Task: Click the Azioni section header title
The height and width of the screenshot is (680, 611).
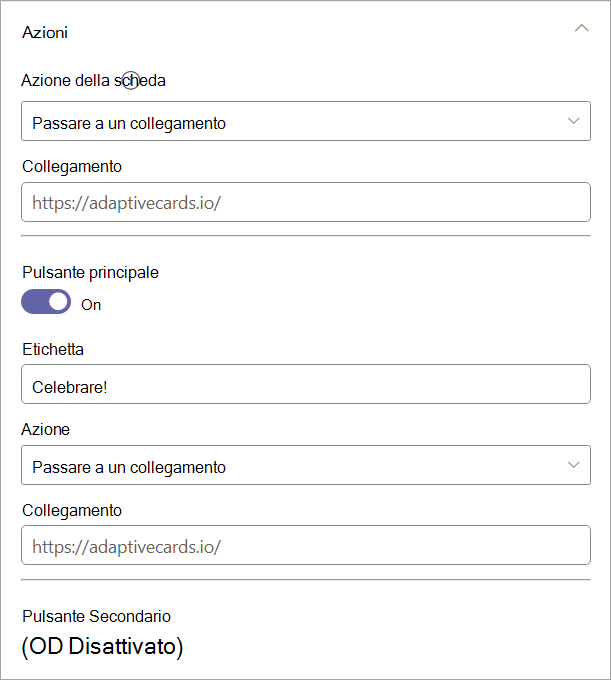Action: pyautogui.click(x=45, y=32)
